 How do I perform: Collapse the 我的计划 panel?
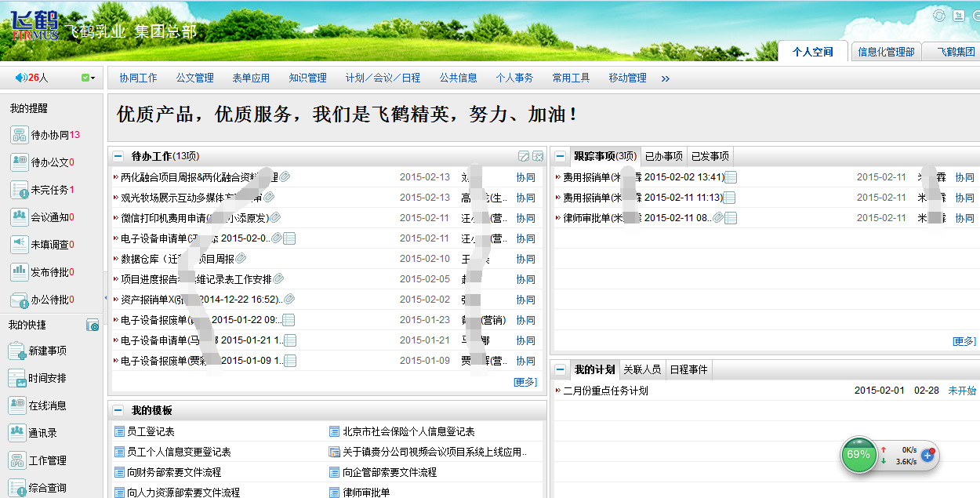point(560,369)
